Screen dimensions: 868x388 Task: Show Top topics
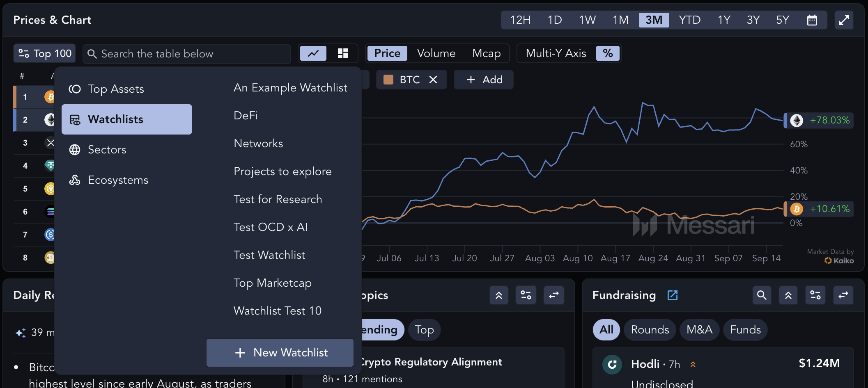pos(424,330)
